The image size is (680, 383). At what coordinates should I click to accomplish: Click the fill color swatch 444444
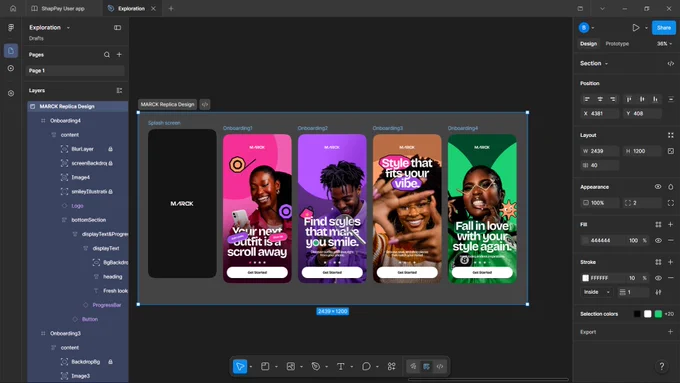point(585,240)
